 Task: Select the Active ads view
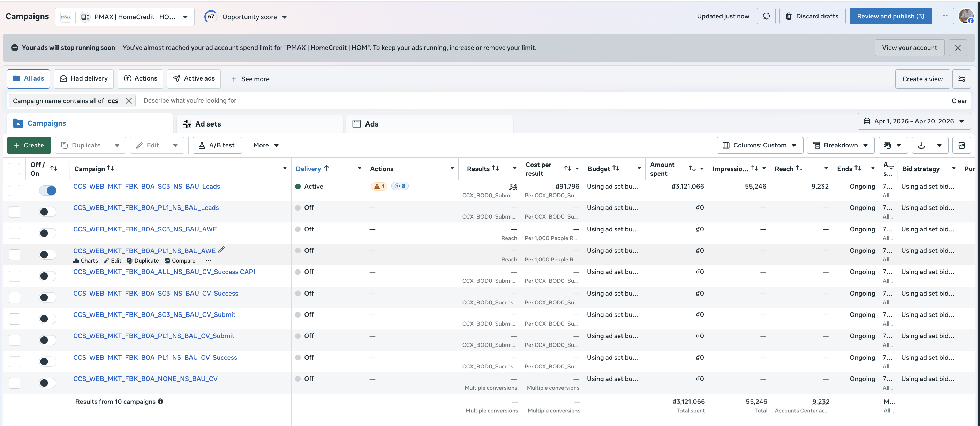(x=194, y=79)
